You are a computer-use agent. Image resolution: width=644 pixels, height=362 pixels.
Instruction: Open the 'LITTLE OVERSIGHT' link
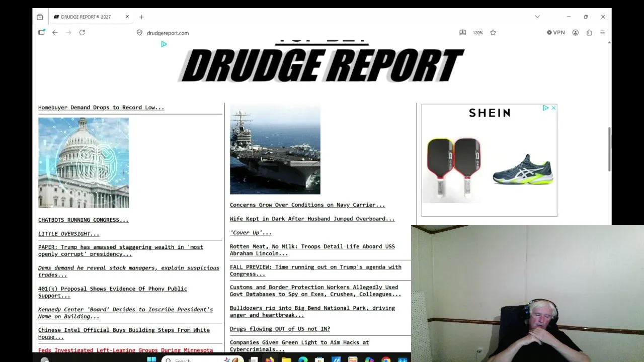pyautogui.click(x=69, y=234)
